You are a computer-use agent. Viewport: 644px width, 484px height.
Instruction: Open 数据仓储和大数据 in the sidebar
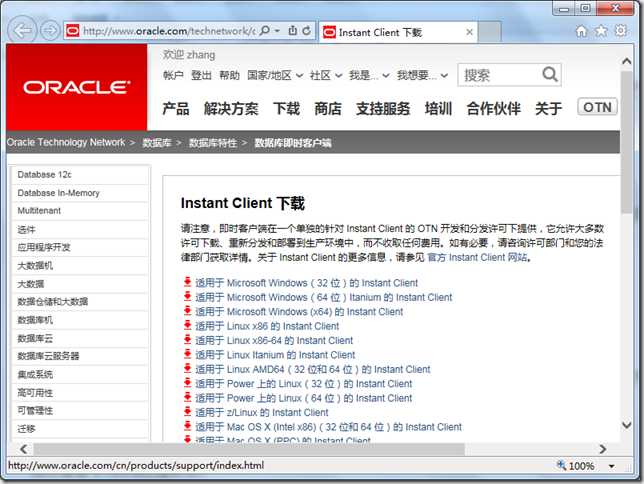pyautogui.click(x=80, y=302)
